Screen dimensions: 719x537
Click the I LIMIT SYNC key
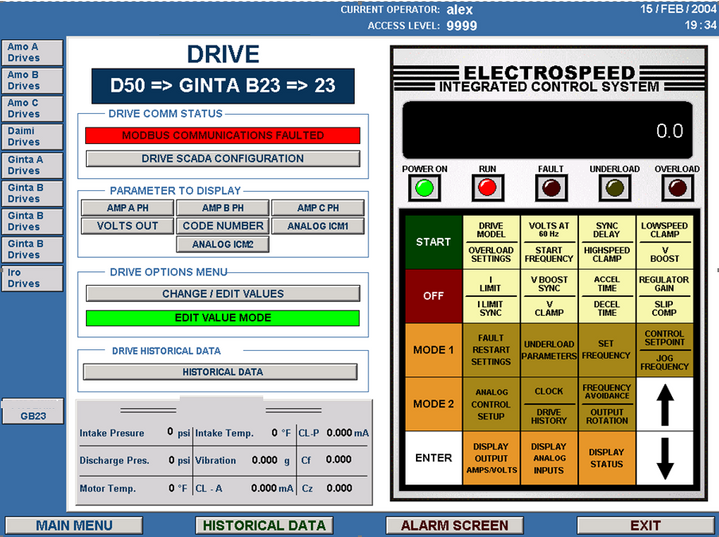(x=491, y=309)
